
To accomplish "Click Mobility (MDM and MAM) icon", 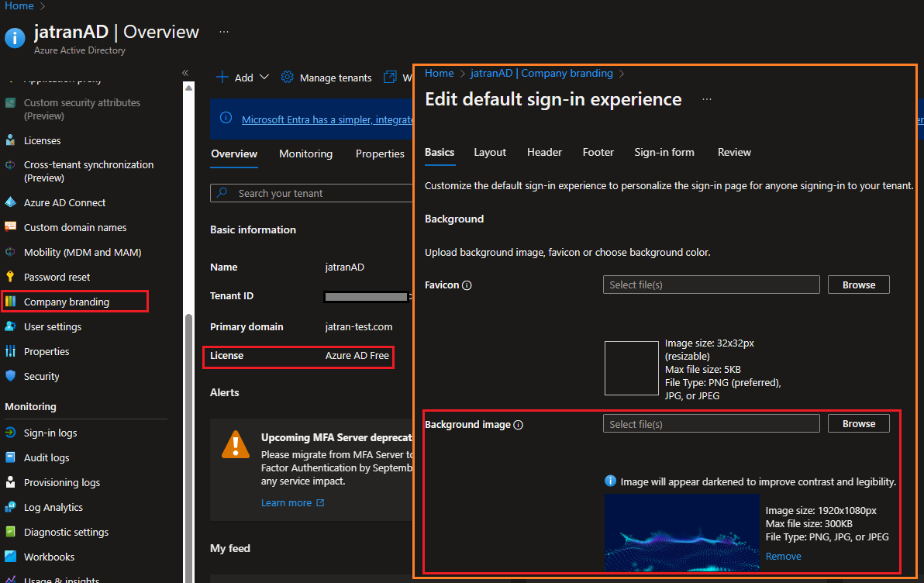I will point(10,252).
